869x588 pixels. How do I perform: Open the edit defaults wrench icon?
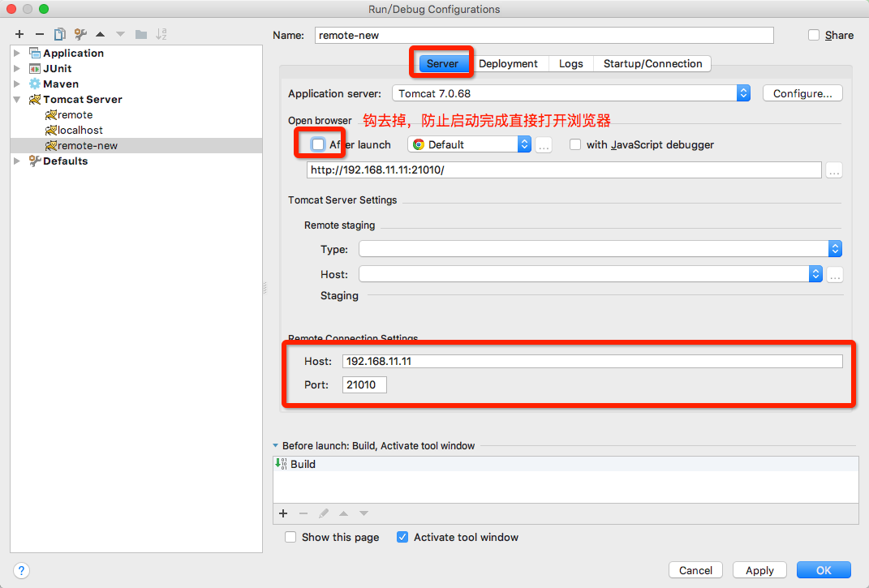80,34
